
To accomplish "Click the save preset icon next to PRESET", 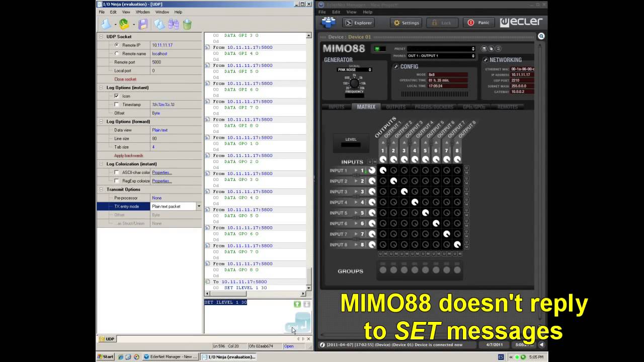I will [x=485, y=49].
